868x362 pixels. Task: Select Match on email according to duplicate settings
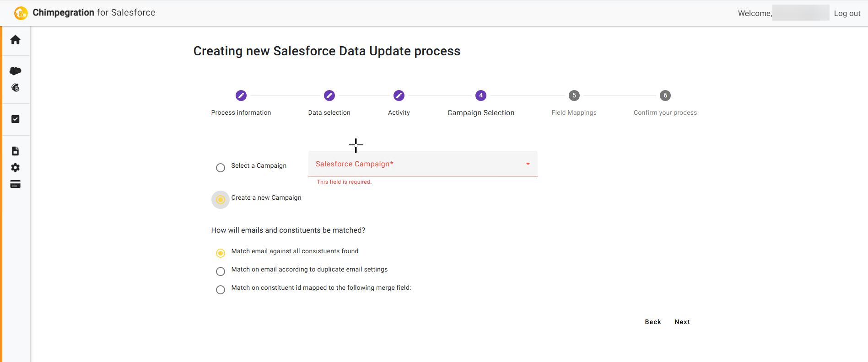[x=221, y=271]
